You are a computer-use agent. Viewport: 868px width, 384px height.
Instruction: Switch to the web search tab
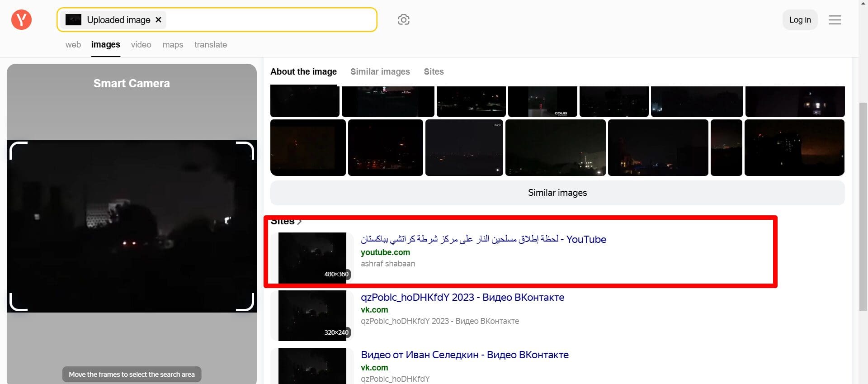(x=73, y=45)
